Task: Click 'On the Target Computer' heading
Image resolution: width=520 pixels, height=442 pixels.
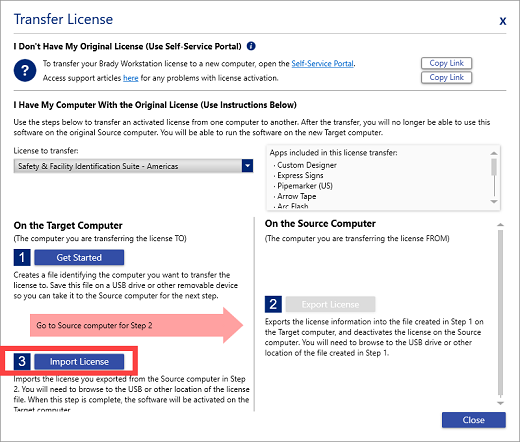Action: coord(68,225)
